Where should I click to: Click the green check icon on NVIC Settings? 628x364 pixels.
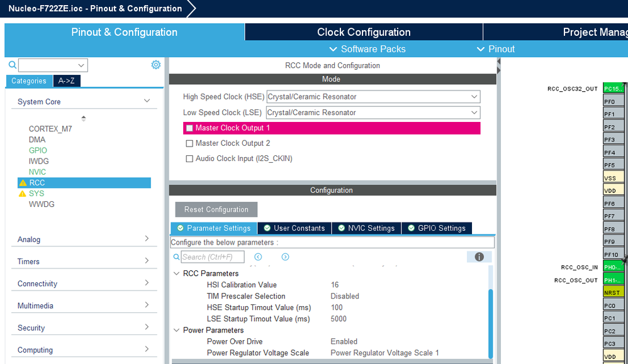(x=341, y=228)
